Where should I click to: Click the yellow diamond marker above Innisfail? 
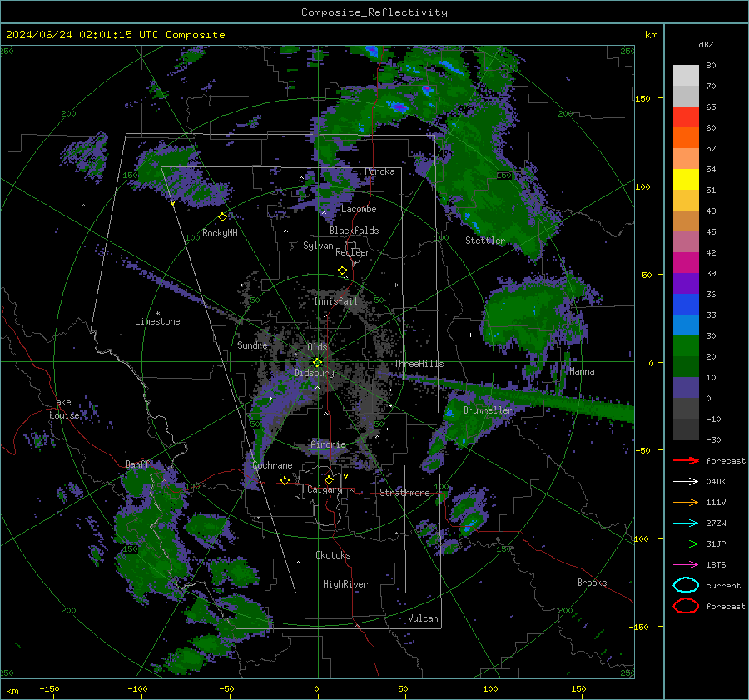click(342, 271)
